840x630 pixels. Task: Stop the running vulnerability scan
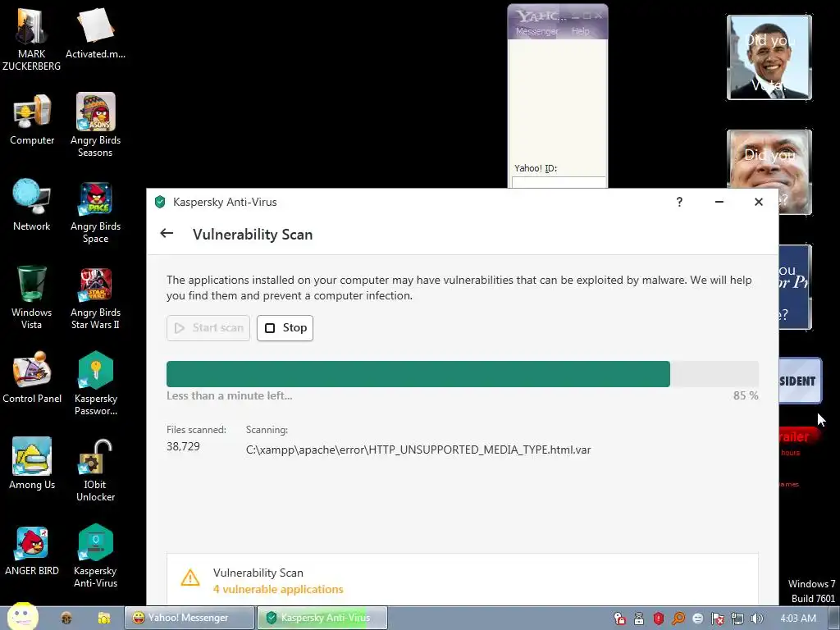285,328
